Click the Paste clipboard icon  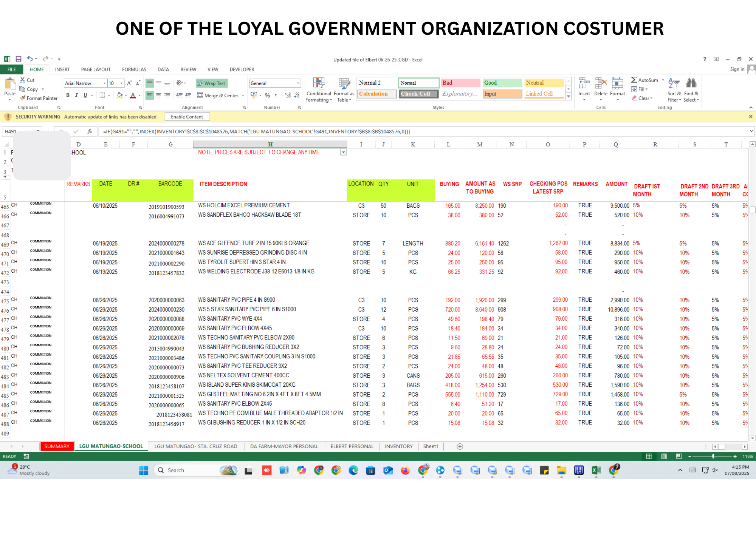10,84
